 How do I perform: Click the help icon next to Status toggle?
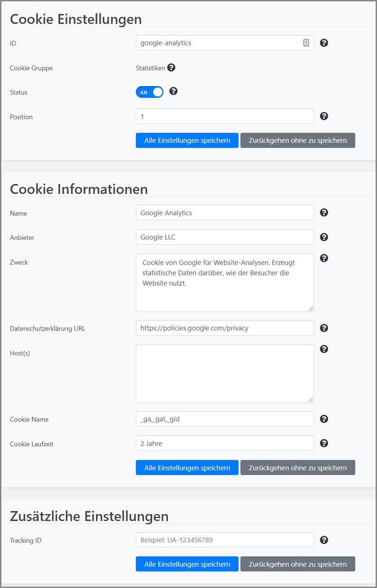pyautogui.click(x=173, y=91)
